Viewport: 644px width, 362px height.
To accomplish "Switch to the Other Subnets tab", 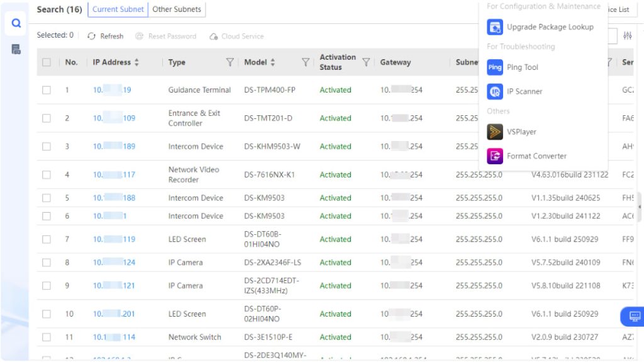I will click(x=177, y=9).
